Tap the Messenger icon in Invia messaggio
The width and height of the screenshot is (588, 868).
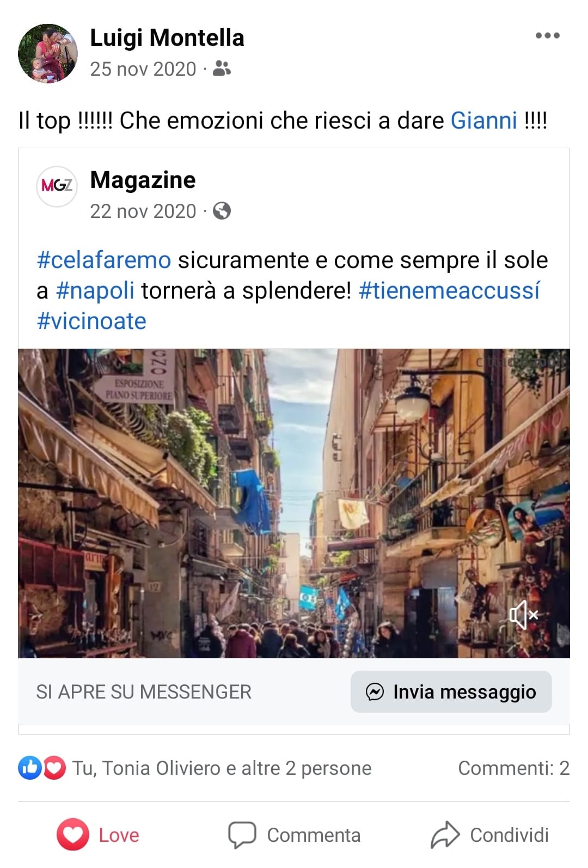[375, 692]
